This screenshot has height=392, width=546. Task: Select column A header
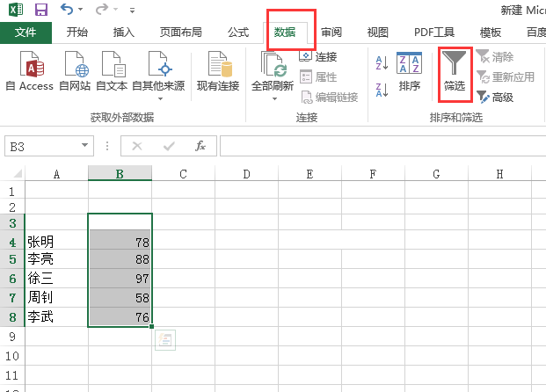(56, 174)
